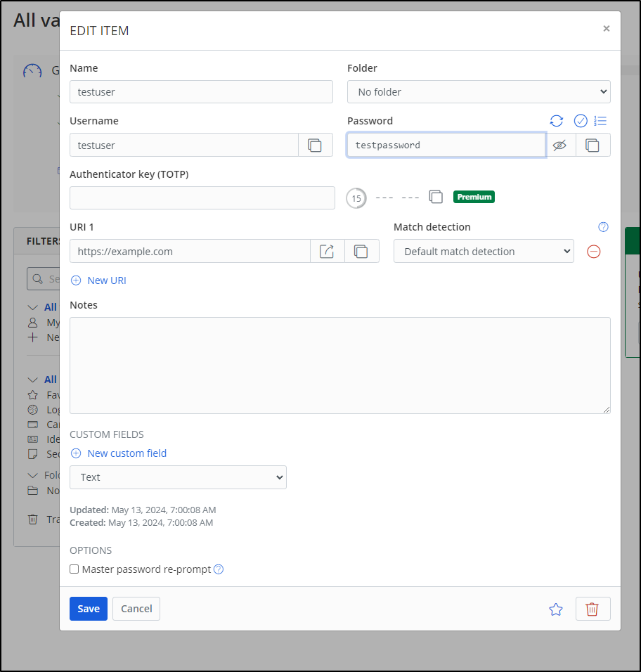This screenshot has height=672, width=641.
Task: Copy the URI 1 value
Action: pyautogui.click(x=361, y=251)
